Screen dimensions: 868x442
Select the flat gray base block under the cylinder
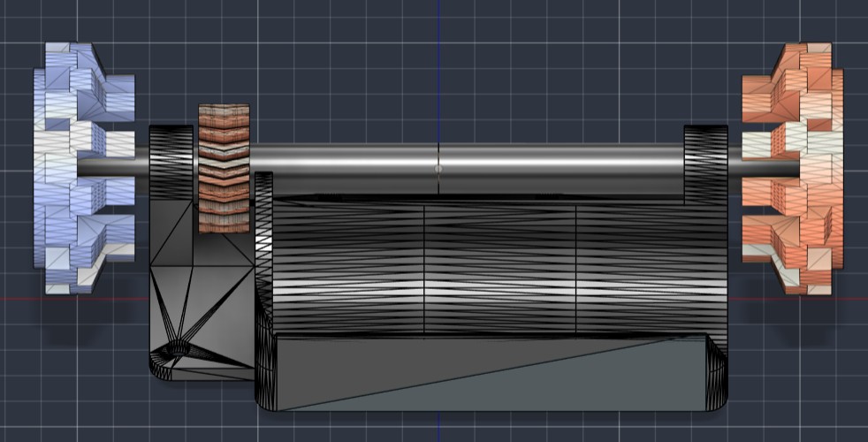(490, 372)
